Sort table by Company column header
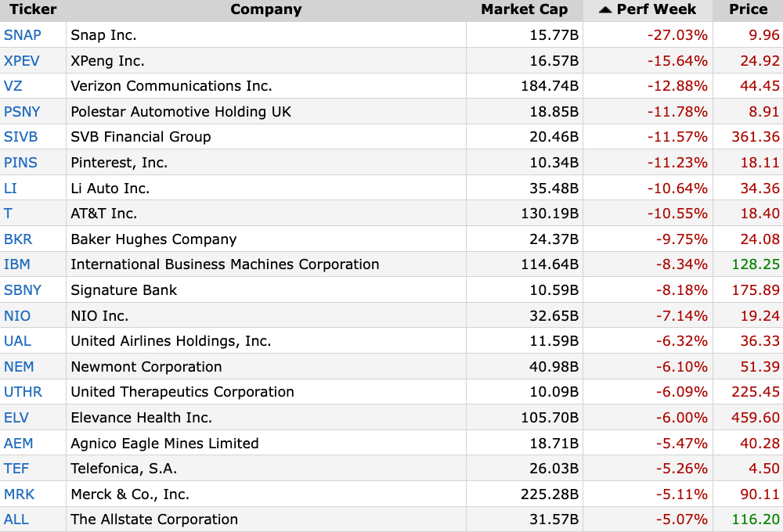Viewport: 783px width, 532px height. (x=265, y=10)
